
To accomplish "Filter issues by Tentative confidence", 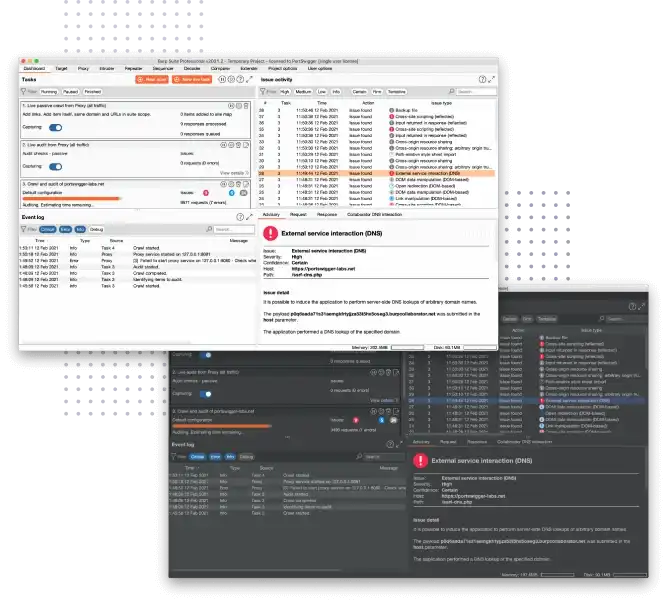I will tap(396, 92).
